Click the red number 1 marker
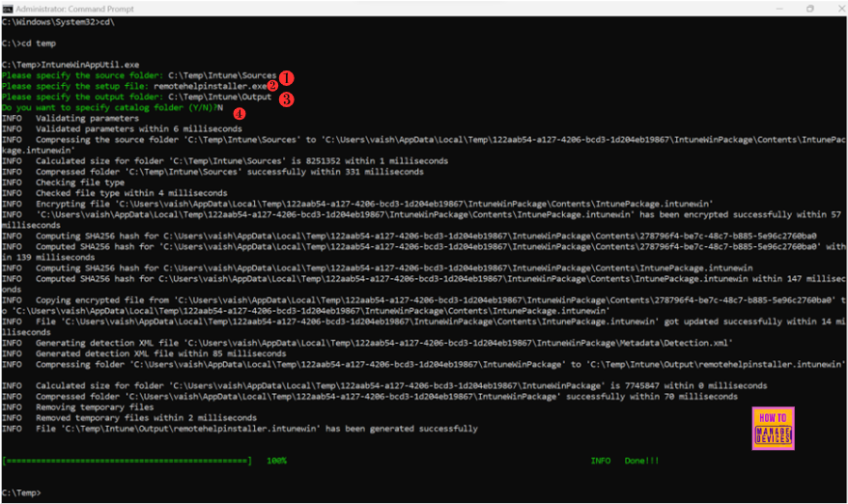 point(286,75)
